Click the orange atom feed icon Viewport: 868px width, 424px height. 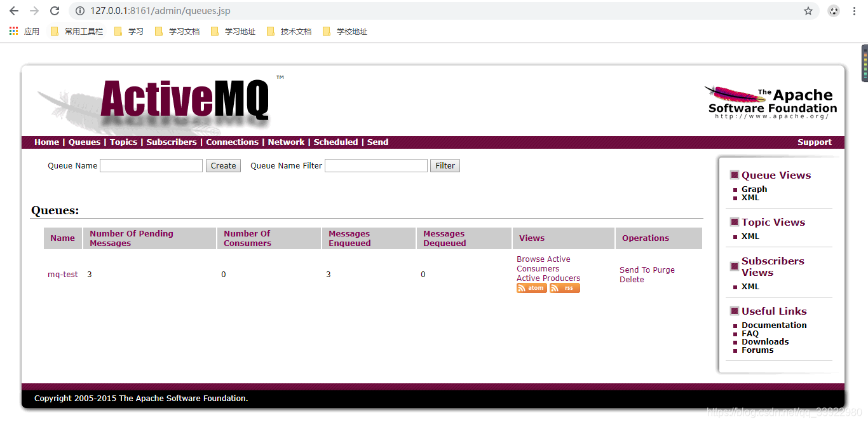(532, 288)
